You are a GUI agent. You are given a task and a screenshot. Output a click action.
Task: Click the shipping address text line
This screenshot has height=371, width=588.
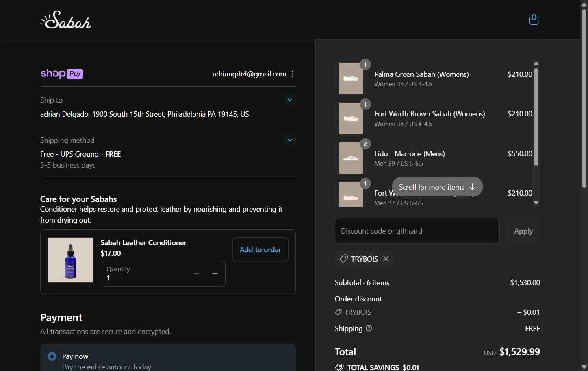(x=145, y=114)
